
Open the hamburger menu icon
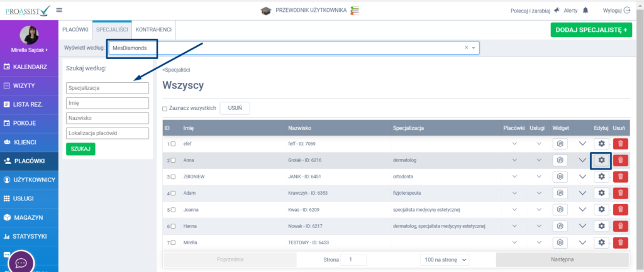(59, 10)
